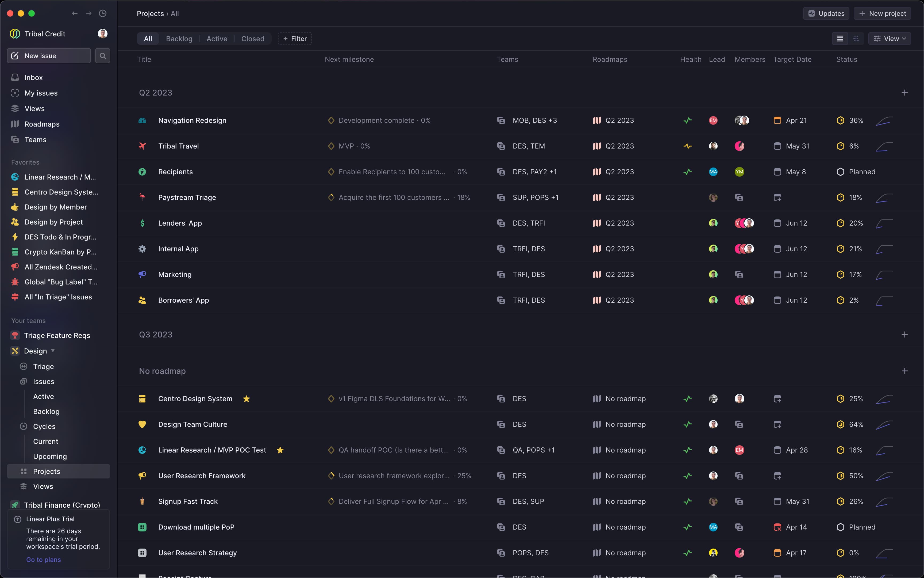The image size is (924, 578).
Task: Open history via the clock icon
Action: click(x=103, y=13)
